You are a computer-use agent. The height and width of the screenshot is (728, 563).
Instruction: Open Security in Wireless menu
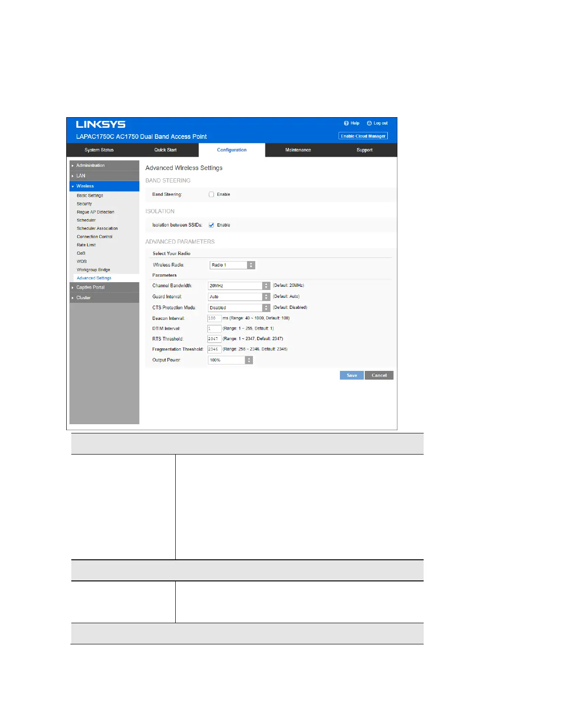pos(84,204)
